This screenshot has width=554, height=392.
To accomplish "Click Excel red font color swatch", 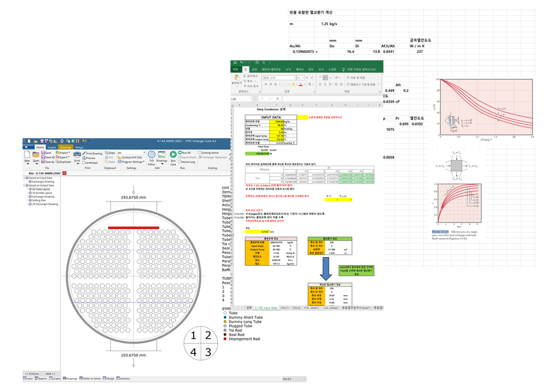I will click(301, 85).
